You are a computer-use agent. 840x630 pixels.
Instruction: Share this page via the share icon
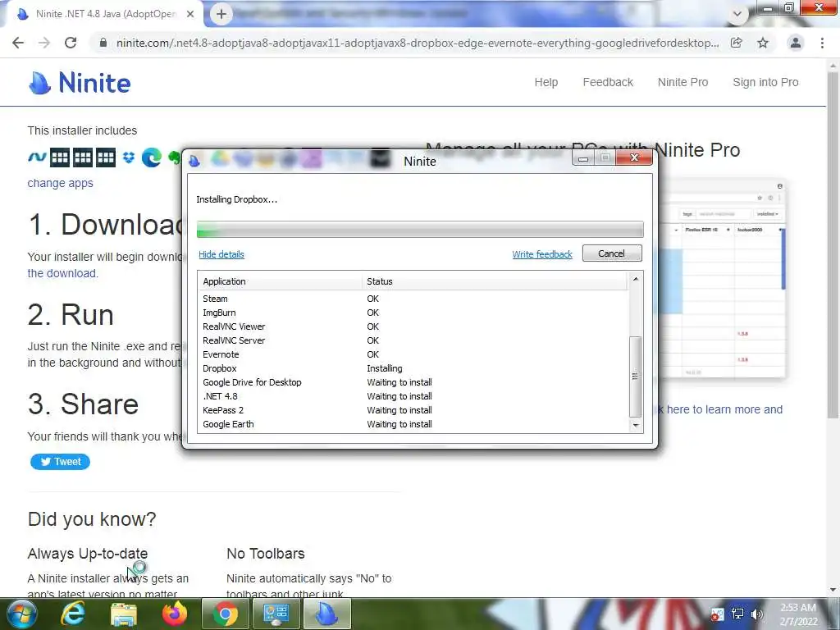737,43
